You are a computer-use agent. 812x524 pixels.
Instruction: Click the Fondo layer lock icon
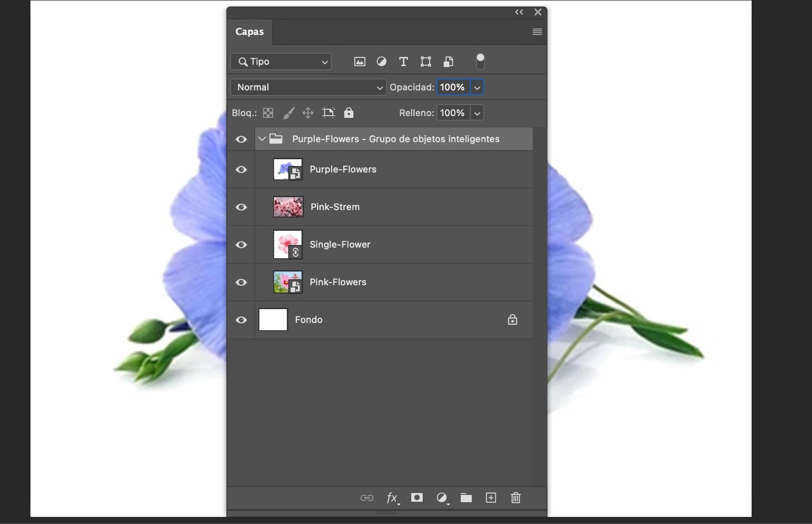point(513,320)
